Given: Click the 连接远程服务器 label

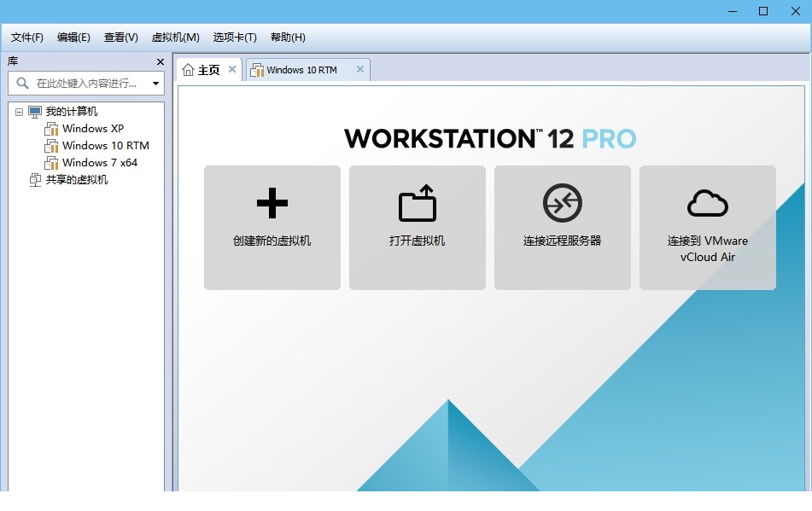Looking at the screenshot, I should click(x=563, y=241).
